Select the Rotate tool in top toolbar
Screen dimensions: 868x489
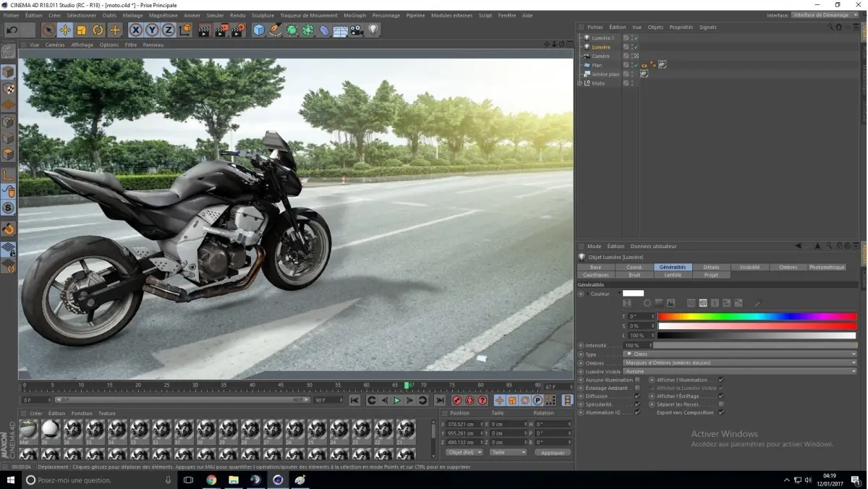point(98,30)
